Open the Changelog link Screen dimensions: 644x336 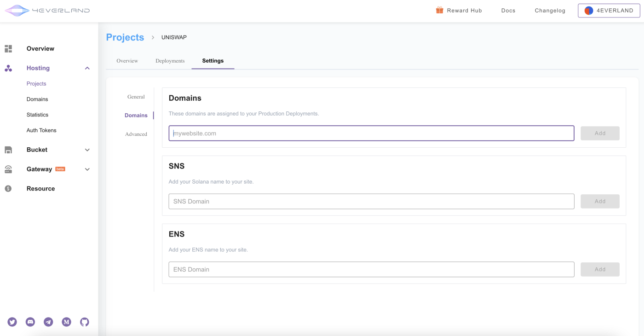[x=550, y=11]
